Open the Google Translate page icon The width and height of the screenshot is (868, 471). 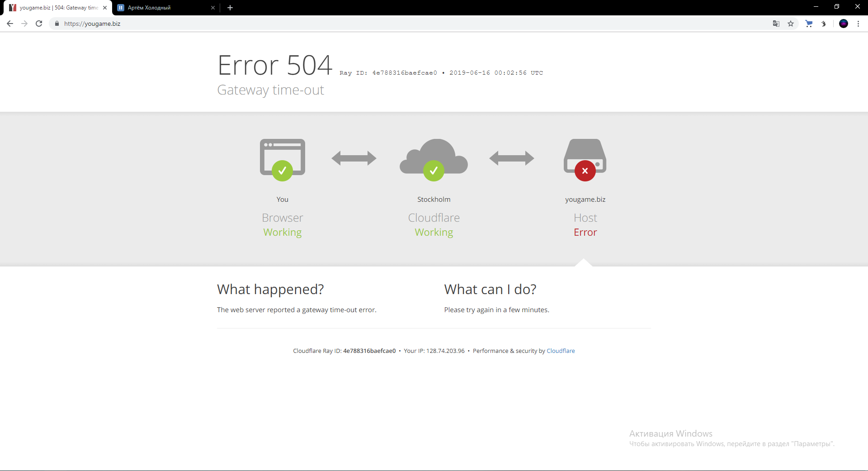(x=776, y=24)
